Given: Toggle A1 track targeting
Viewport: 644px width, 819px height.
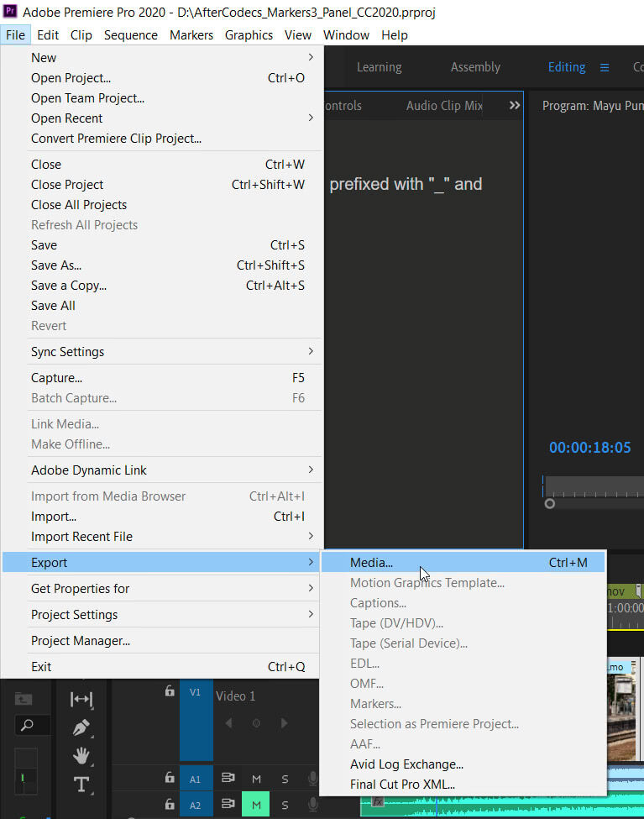Looking at the screenshot, I should (x=196, y=779).
